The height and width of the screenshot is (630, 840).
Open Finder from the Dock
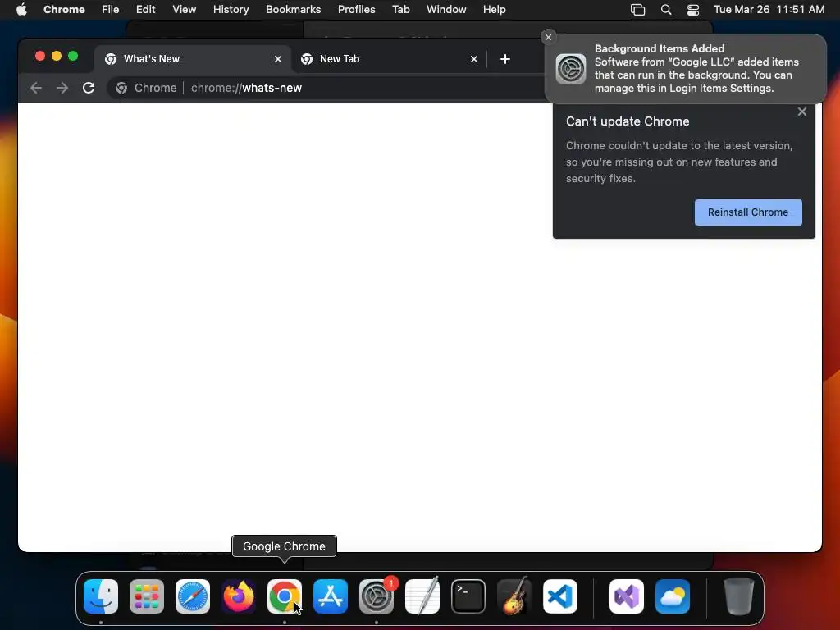[x=101, y=596]
